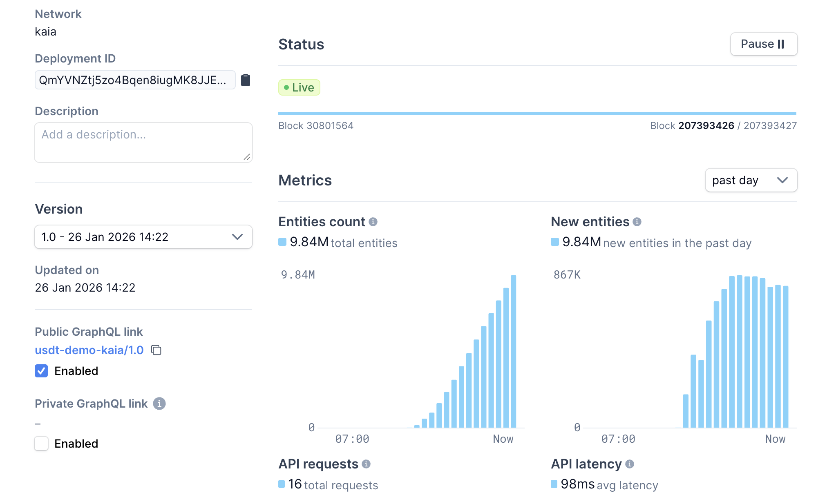836x504 pixels.
Task: Click info icon next to Entities count
Action: 373,222
